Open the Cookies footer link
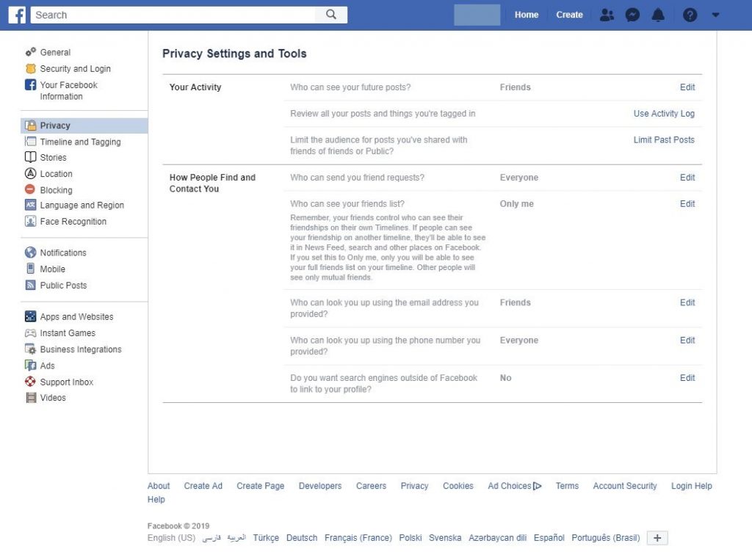Viewport: 752px width, 560px height. (458, 486)
